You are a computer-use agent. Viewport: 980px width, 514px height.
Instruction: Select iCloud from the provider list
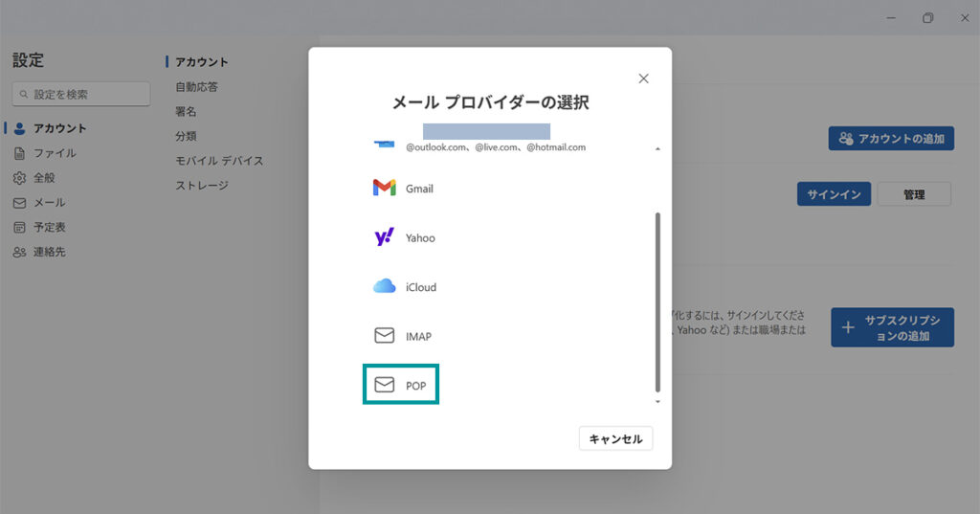405,287
